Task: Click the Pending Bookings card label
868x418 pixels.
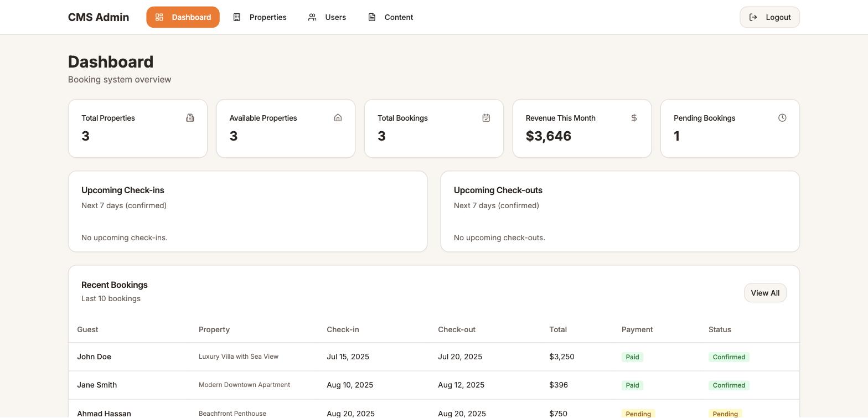Action: coord(704,118)
